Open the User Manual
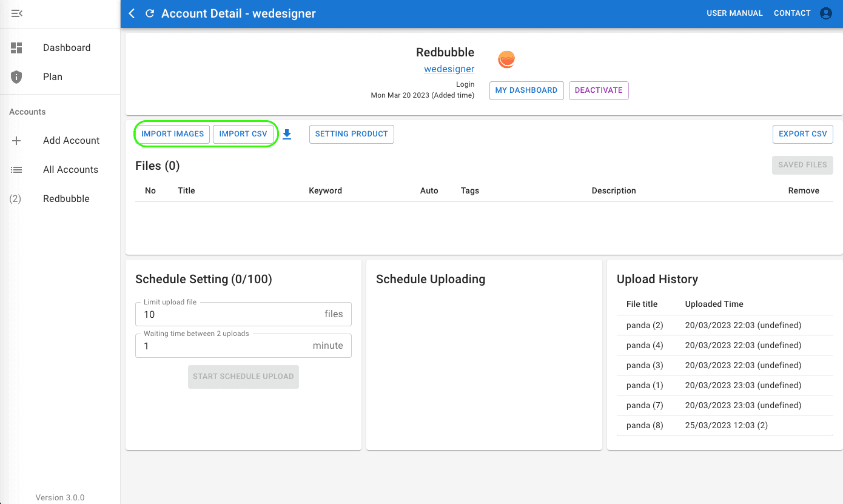Image resolution: width=843 pixels, height=504 pixels. [734, 13]
